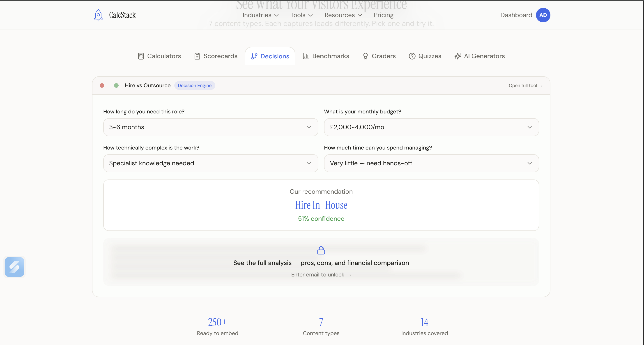The height and width of the screenshot is (345, 644).
Task: Click the red dot in tool header
Action: tap(102, 85)
